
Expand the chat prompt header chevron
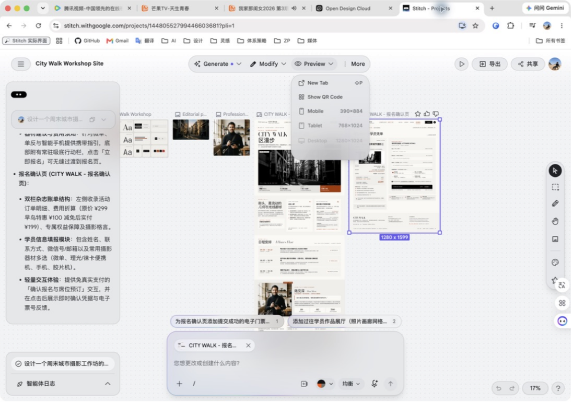pyautogui.click(x=104, y=119)
